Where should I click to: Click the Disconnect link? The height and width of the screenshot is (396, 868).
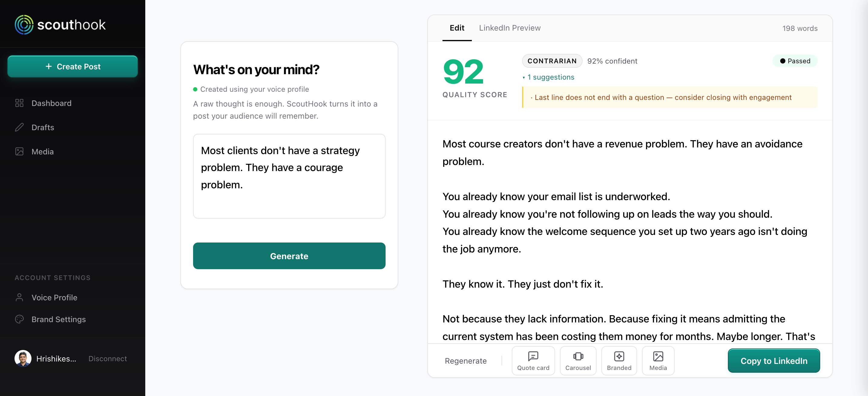(107, 358)
